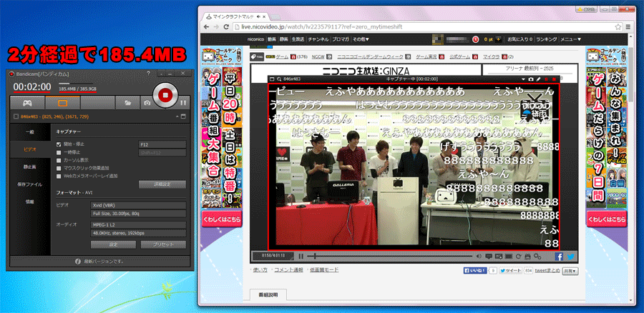Toggle the window icon right of resolution row

click(x=183, y=117)
